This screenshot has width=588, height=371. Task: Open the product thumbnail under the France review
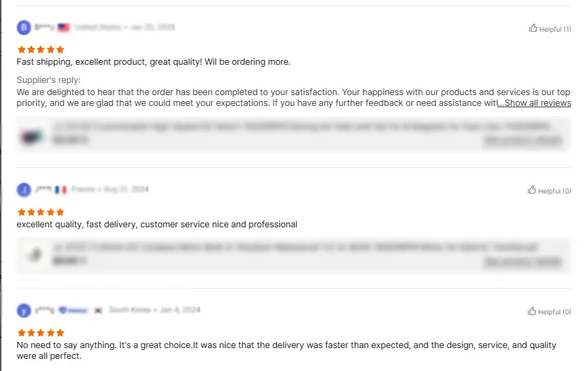[32, 254]
